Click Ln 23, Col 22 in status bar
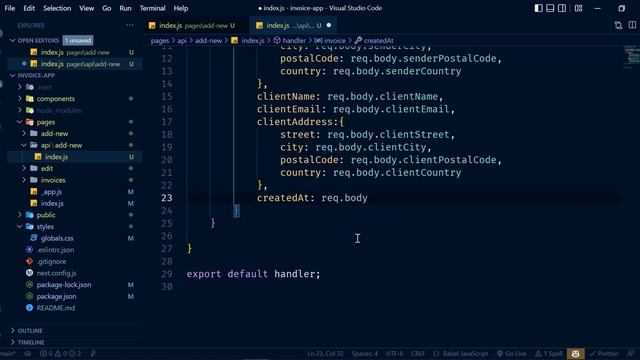 325,354
